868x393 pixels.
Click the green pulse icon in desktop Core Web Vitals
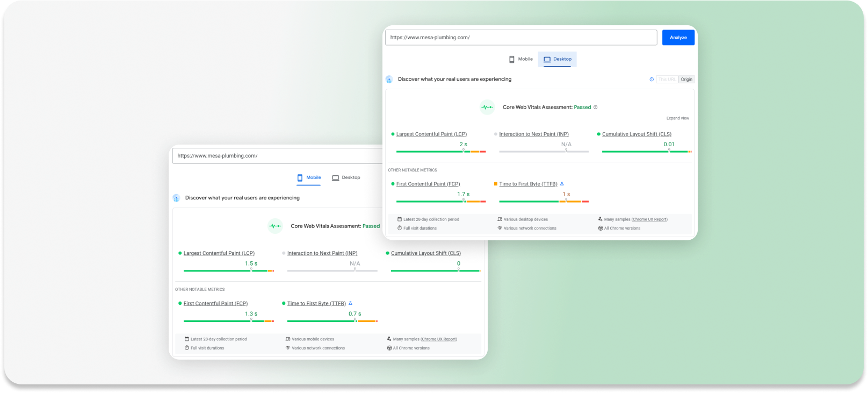point(487,108)
